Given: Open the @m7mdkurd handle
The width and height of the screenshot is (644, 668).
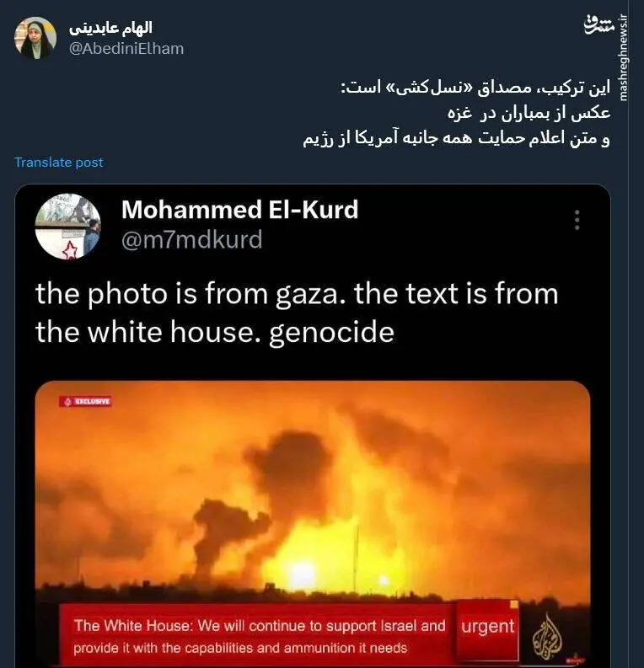Looking at the screenshot, I should (x=192, y=240).
